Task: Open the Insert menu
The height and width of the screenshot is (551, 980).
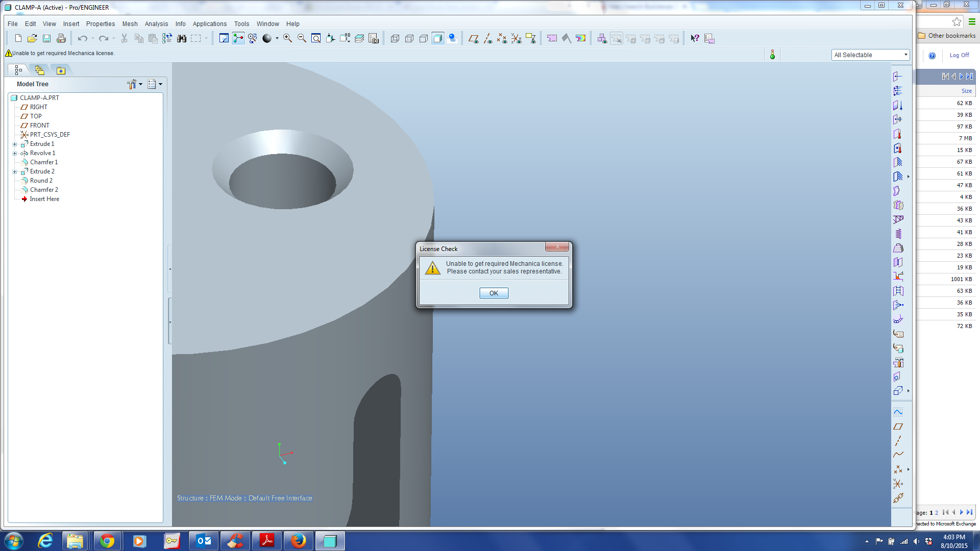Action: coord(71,24)
